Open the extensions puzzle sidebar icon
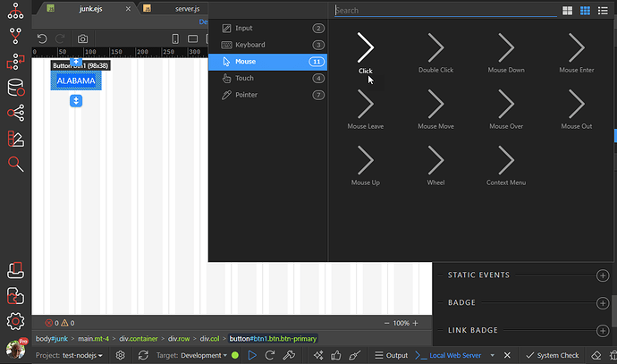 point(15,296)
